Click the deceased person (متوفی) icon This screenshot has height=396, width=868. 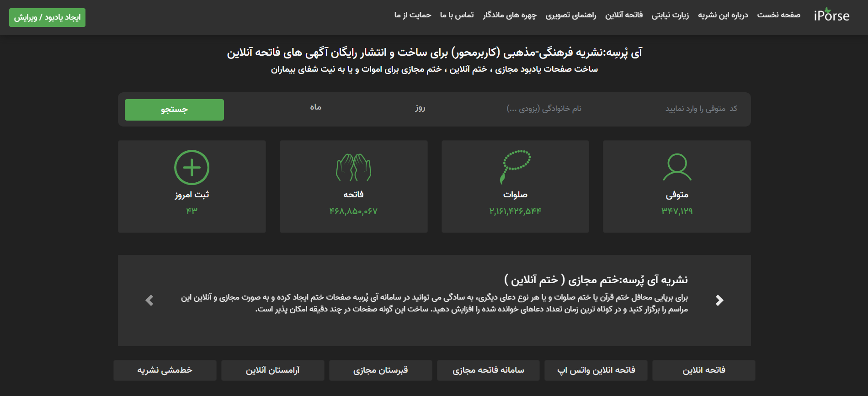677,167
